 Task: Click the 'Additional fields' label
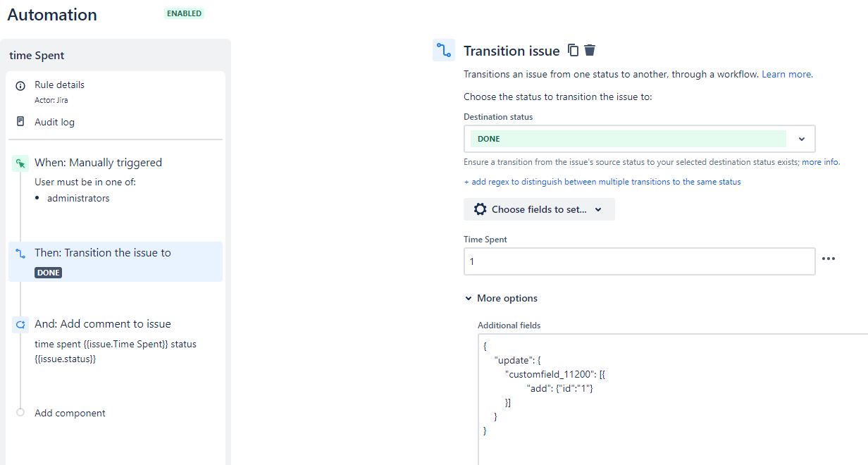[509, 325]
